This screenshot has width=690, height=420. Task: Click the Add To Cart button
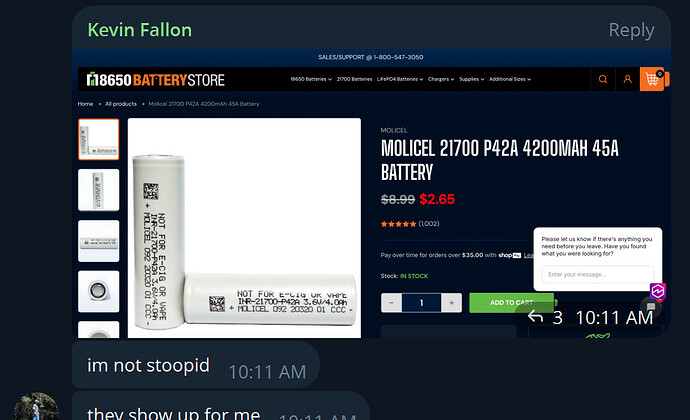click(x=511, y=303)
